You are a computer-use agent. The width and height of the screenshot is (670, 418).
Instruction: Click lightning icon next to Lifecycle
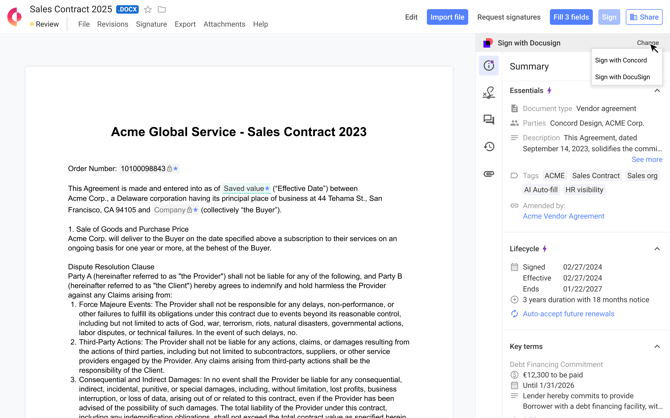click(545, 248)
